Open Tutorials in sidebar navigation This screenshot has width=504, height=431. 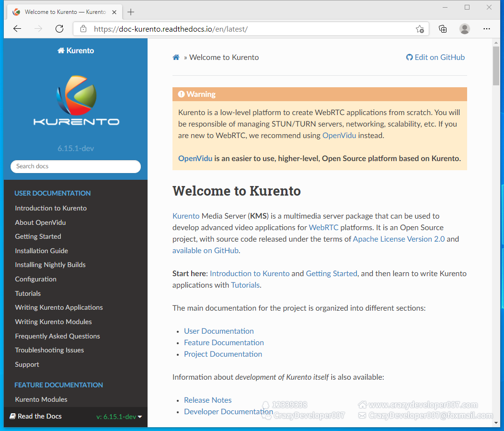(x=28, y=293)
